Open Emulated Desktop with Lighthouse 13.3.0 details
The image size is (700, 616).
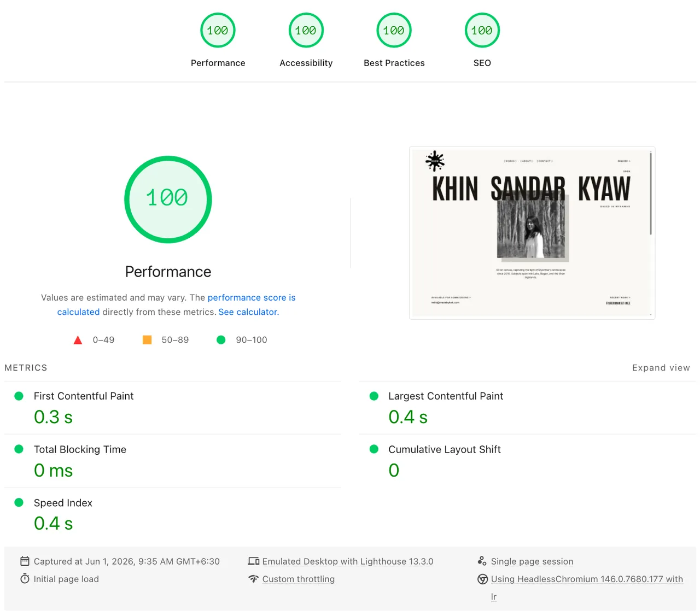(348, 561)
